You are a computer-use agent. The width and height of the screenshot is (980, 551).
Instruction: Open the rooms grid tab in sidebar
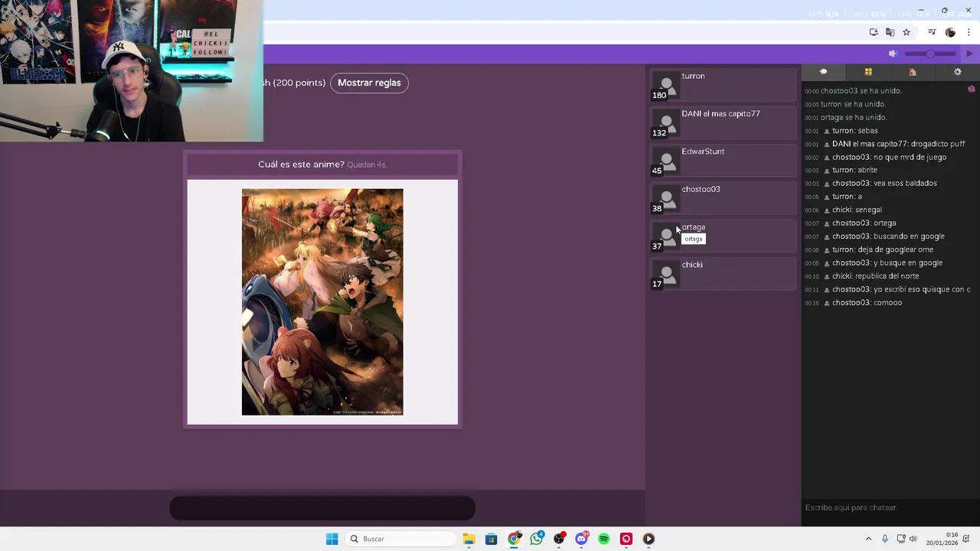[868, 72]
